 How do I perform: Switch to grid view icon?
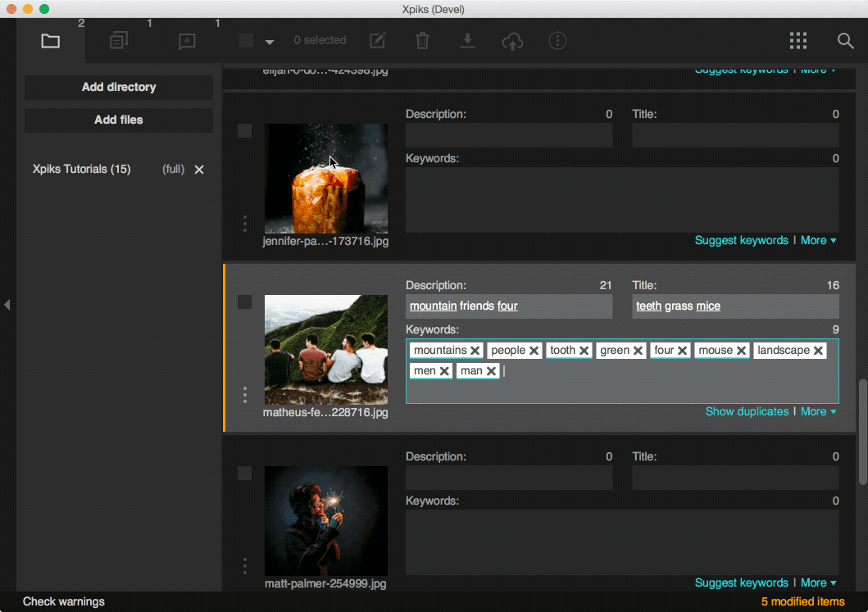click(x=798, y=41)
